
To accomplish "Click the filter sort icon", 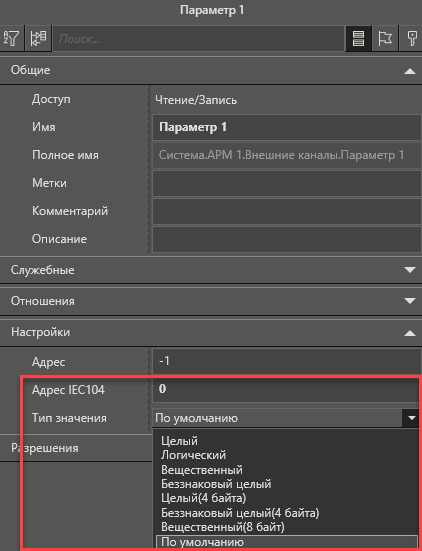I will click(x=12, y=38).
